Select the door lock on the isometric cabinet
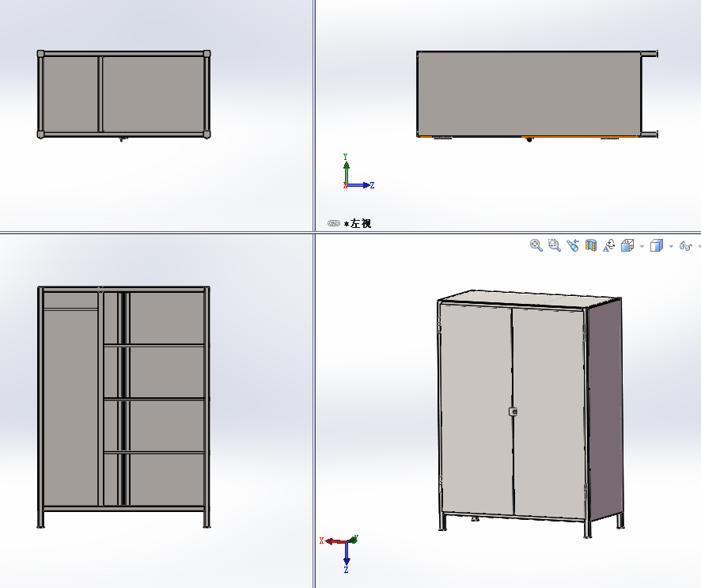 pos(513,412)
